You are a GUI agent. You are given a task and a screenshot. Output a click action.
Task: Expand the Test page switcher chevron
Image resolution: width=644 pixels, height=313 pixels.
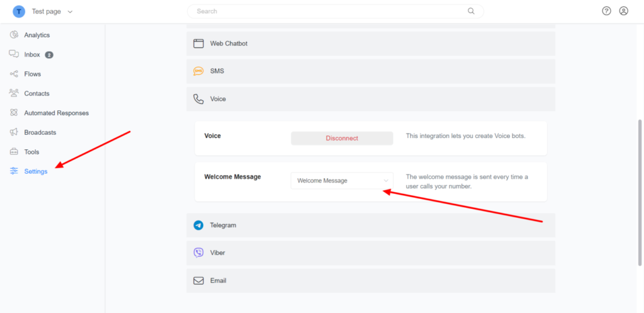tap(70, 12)
